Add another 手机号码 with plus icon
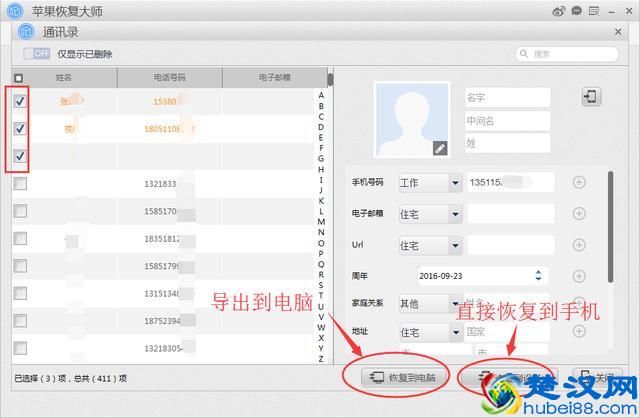 click(579, 182)
